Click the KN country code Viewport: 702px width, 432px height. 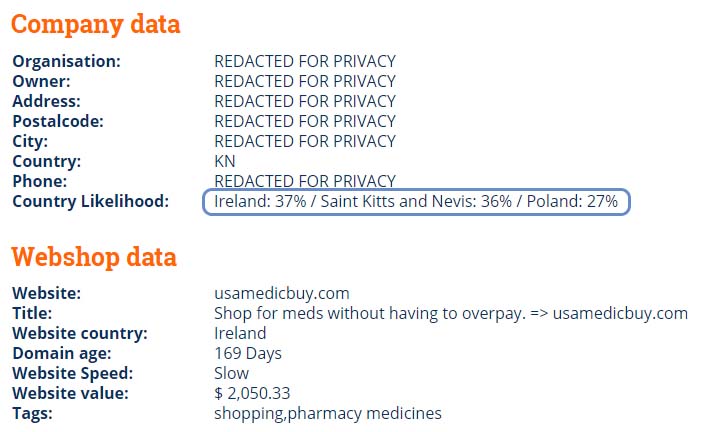(225, 161)
